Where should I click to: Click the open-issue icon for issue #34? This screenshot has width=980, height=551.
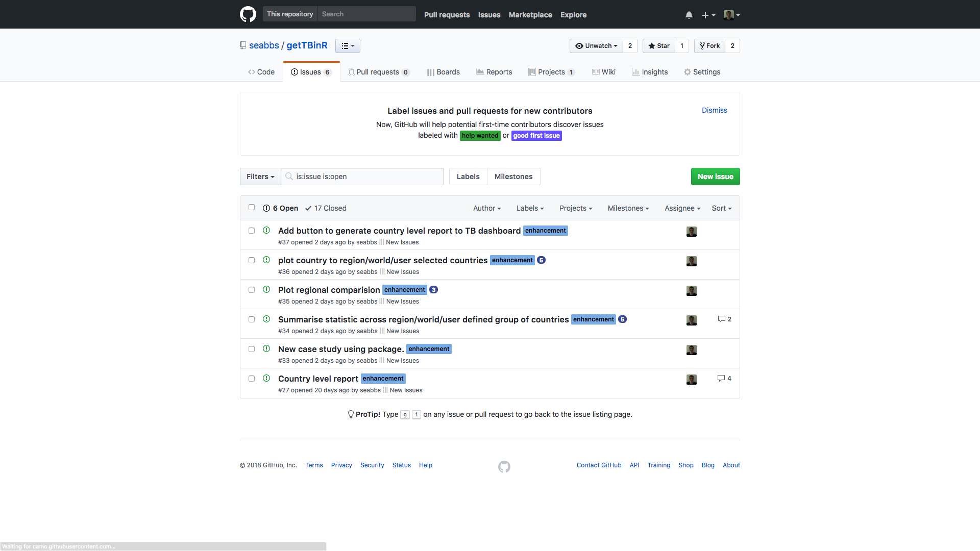[x=266, y=319]
